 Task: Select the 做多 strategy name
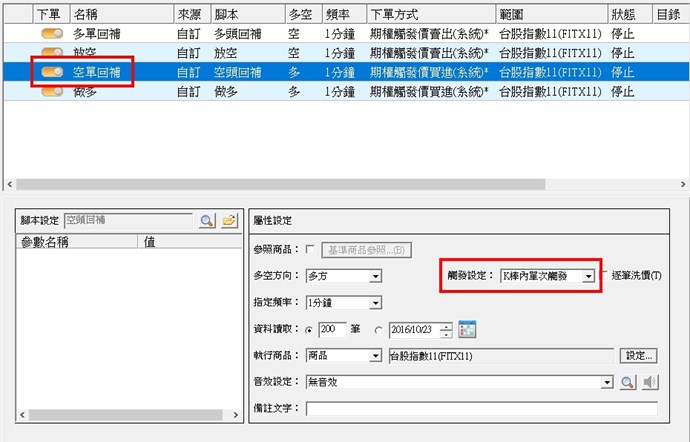[85, 92]
